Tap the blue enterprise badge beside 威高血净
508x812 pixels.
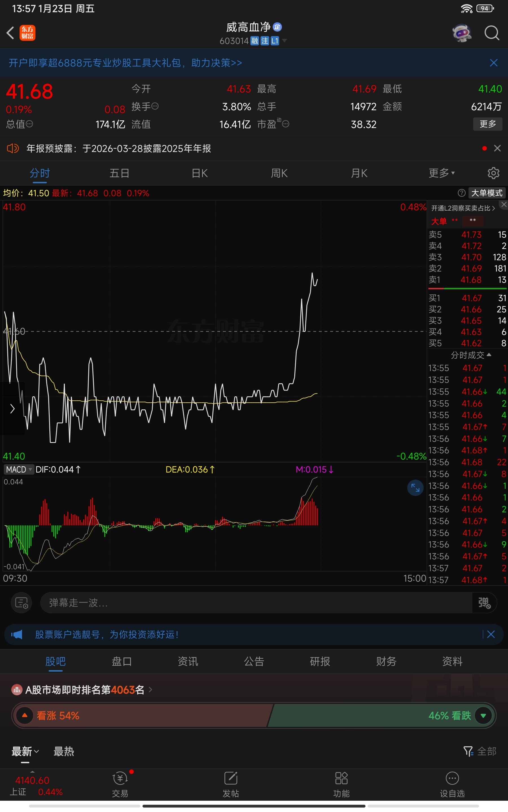click(277, 27)
